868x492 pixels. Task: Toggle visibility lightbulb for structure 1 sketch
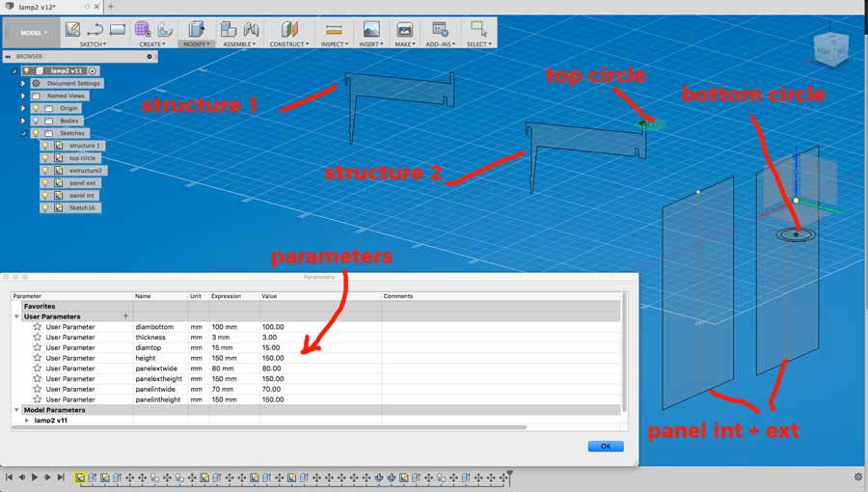tap(45, 146)
